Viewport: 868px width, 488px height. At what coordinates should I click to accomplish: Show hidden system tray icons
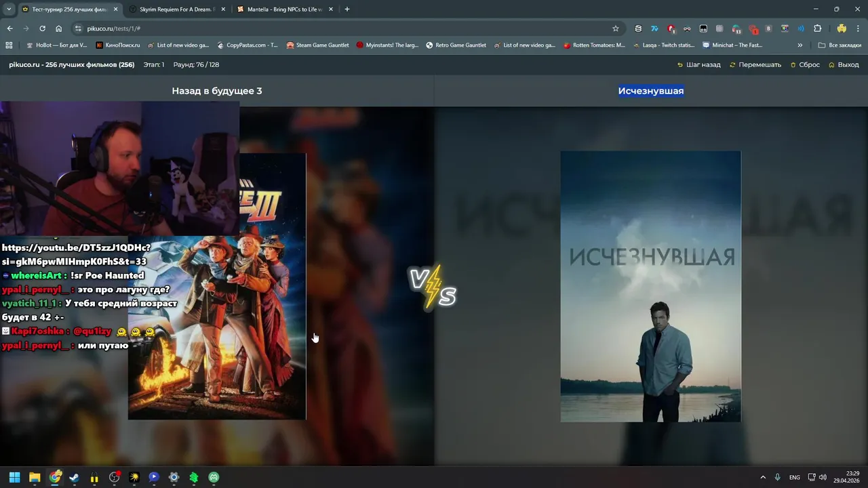tap(762, 477)
